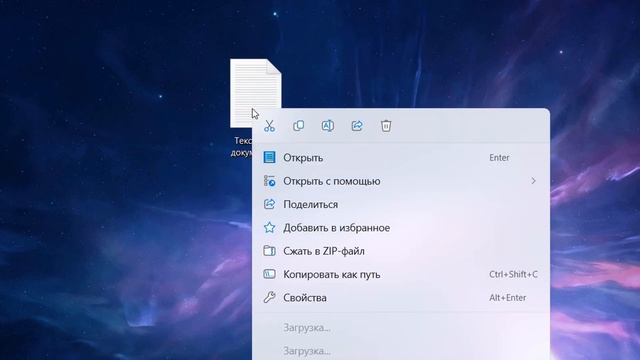
Task: Click the Cut scissors icon
Action: click(269, 126)
